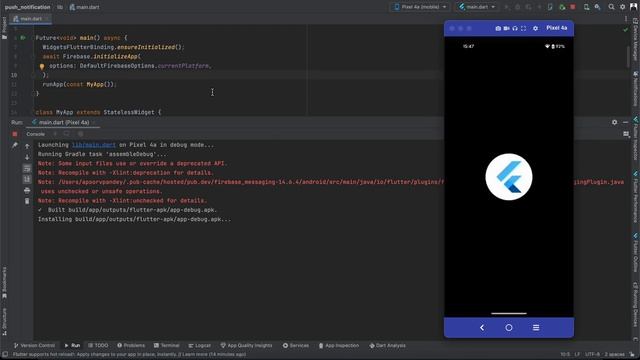640x360 pixels.
Task: Hide the Run tool window
Action: click(625, 122)
